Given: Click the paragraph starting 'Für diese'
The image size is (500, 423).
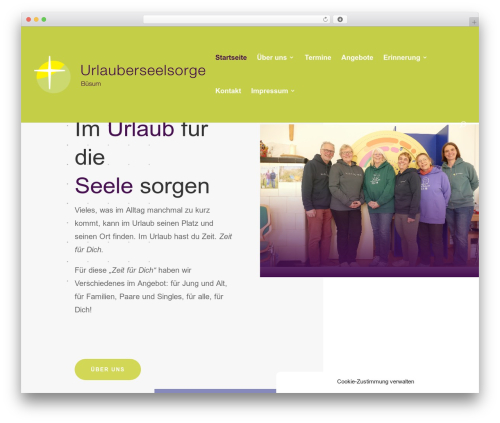Looking at the screenshot, I should 151,290.
